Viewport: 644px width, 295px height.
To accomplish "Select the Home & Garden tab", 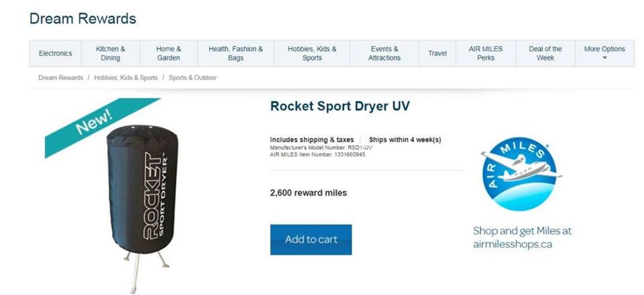I will click(x=169, y=53).
